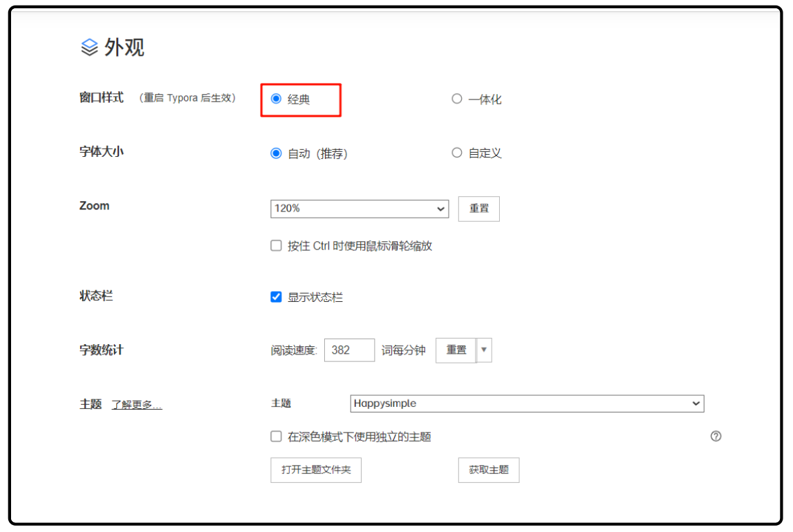Click the 打开主题文件夹 button
Viewport: 793px width, 532px height.
click(x=315, y=470)
